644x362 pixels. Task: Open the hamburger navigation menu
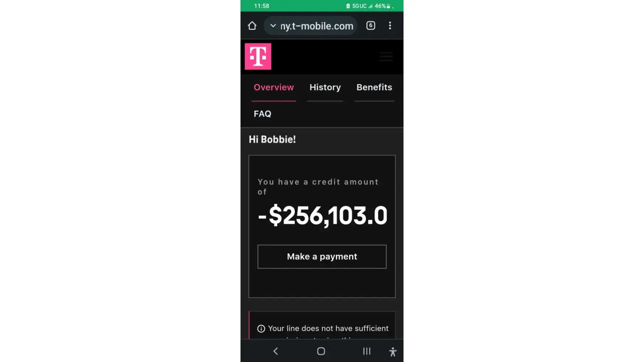tap(386, 56)
